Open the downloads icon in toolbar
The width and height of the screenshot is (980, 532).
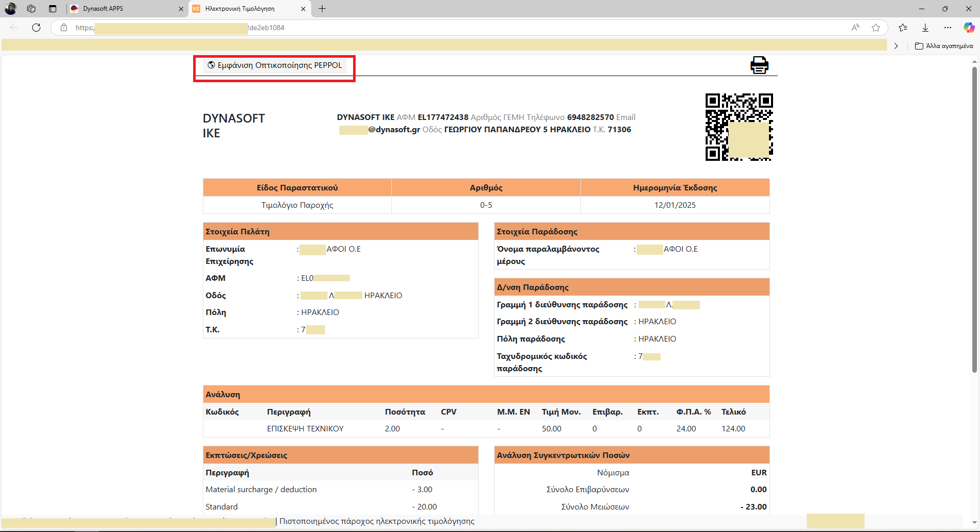click(x=925, y=28)
